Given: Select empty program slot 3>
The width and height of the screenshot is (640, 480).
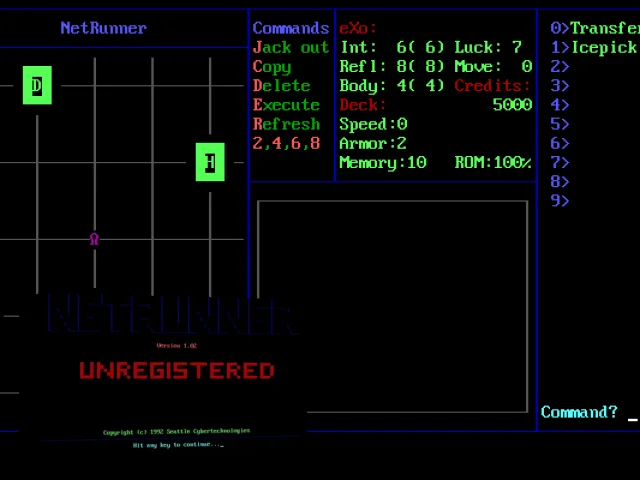Looking at the screenshot, I should click(x=560, y=86).
